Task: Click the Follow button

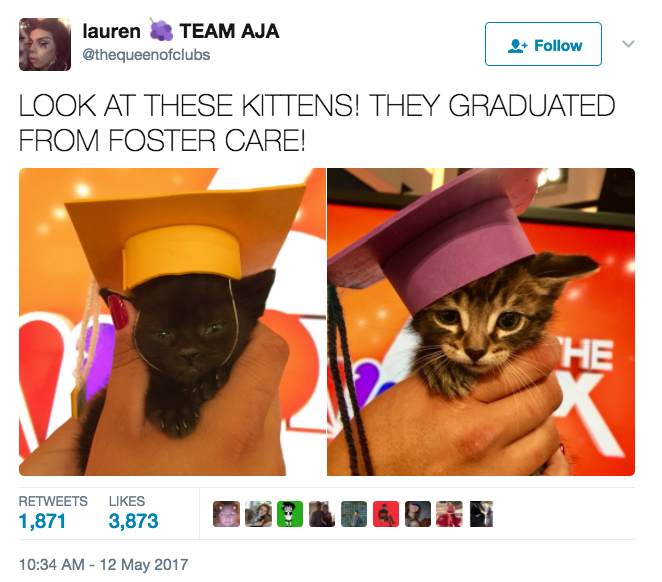Action: click(543, 44)
